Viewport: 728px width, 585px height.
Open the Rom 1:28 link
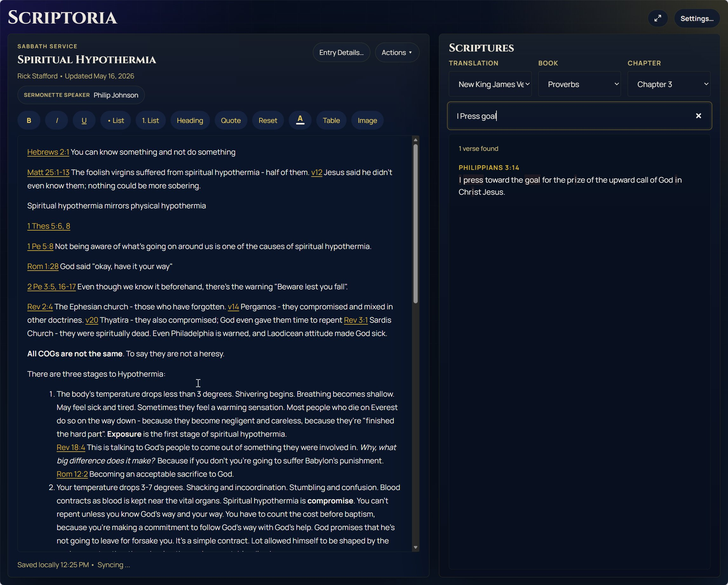(43, 266)
